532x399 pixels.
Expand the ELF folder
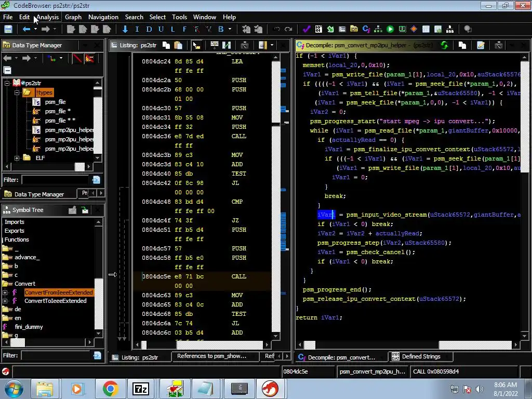coord(17,158)
